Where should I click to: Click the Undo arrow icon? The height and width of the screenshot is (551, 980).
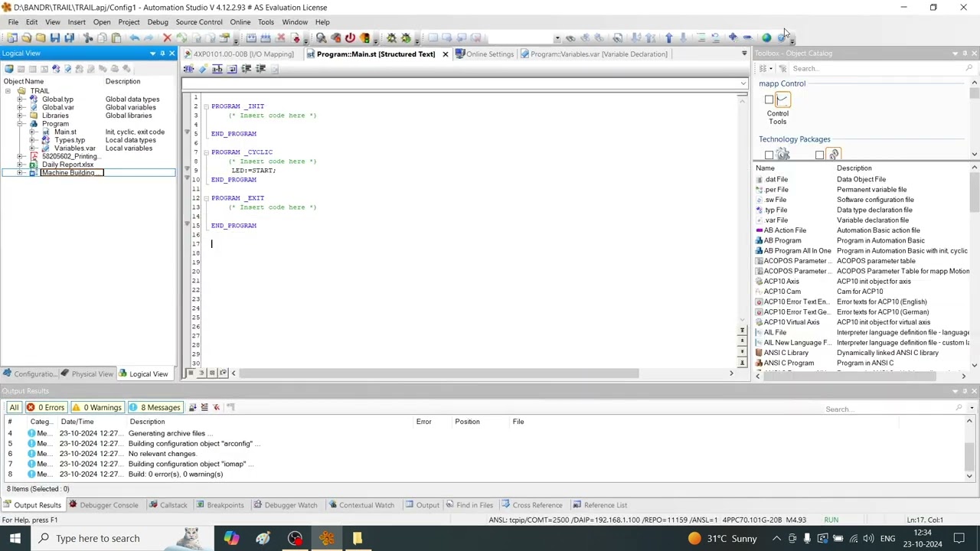tap(135, 37)
